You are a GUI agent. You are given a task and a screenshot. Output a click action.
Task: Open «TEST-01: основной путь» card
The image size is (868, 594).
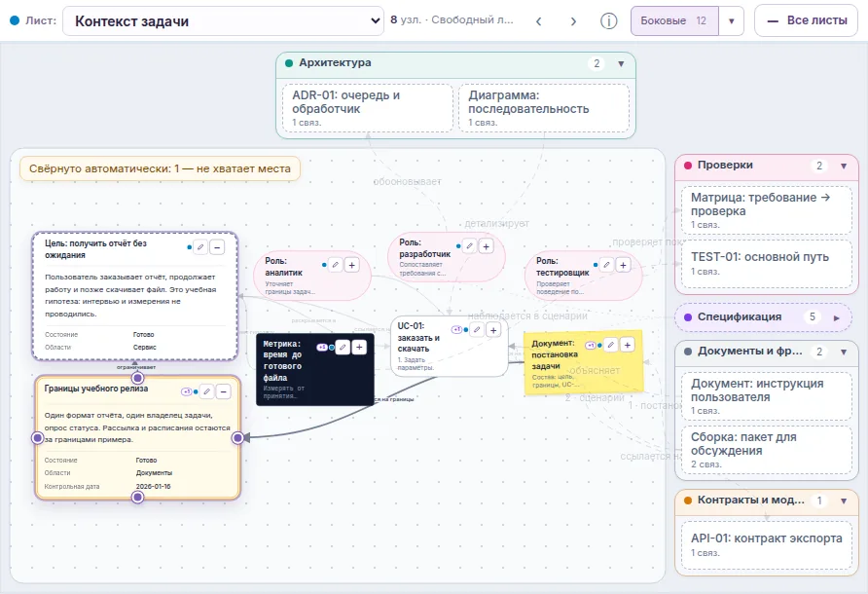tap(767, 264)
